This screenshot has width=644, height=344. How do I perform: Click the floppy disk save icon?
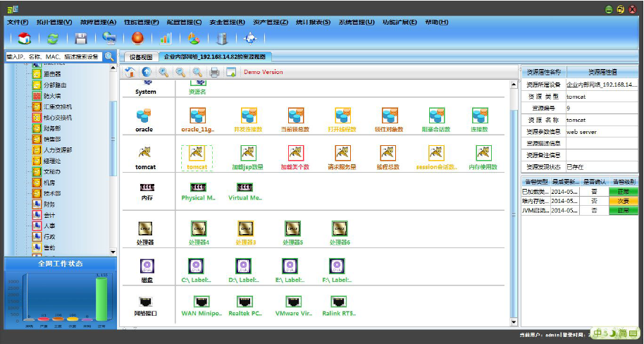[81, 38]
